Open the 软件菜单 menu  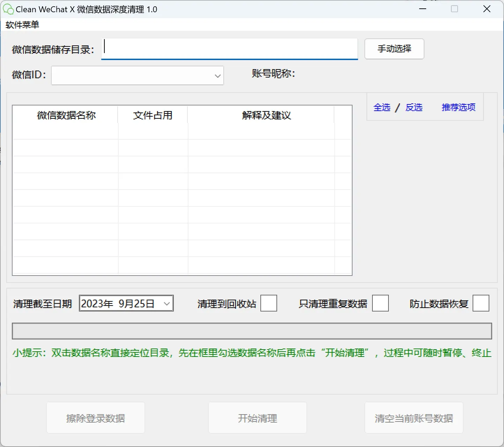pos(22,25)
